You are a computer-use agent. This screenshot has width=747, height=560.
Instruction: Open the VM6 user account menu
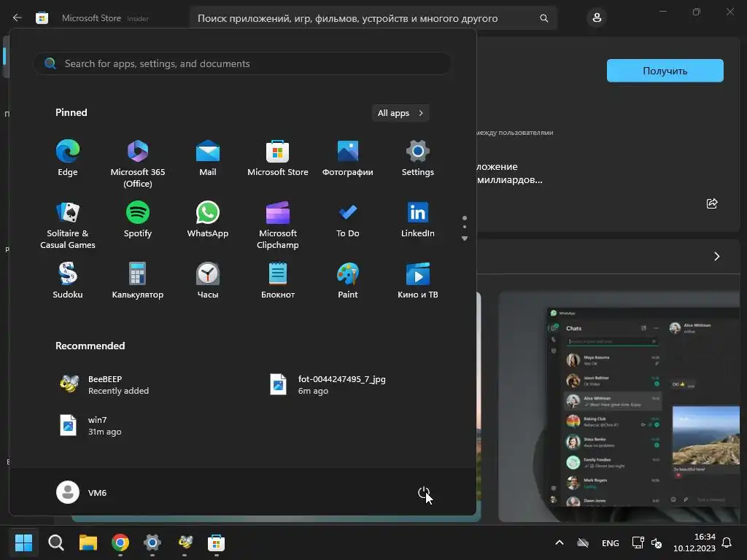pos(82,492)
